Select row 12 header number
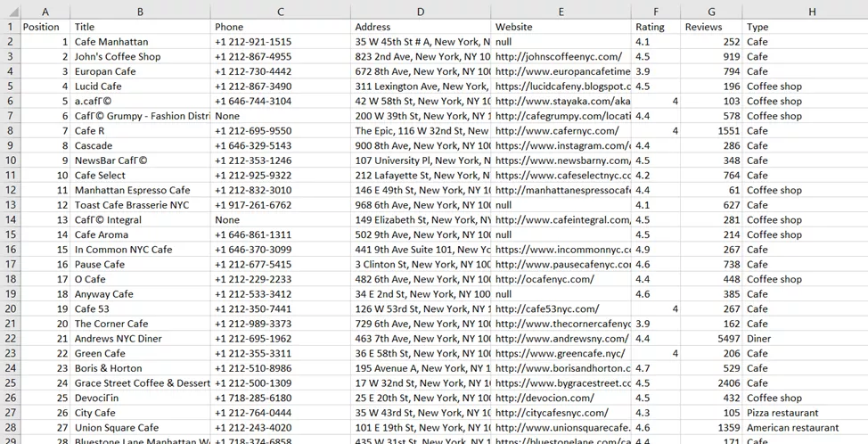Image resolution: width=868 pixels, height=444 pixels. pyautogui.click(x=10, y=190)
